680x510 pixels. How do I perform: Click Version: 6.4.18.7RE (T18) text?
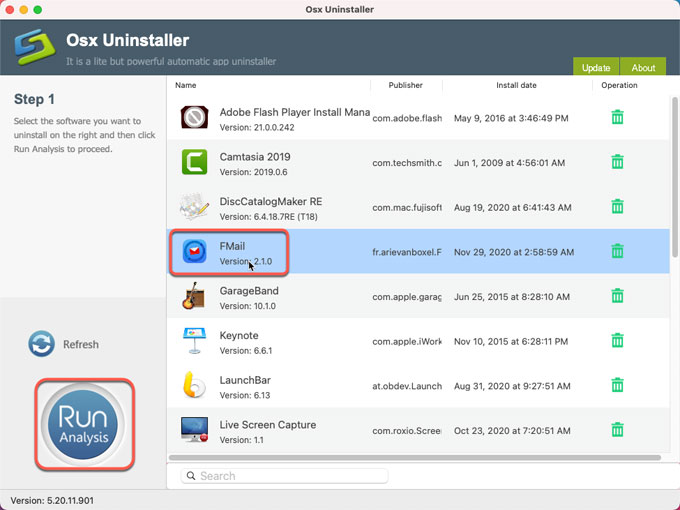pyautogui.click(x=268, y=217)
